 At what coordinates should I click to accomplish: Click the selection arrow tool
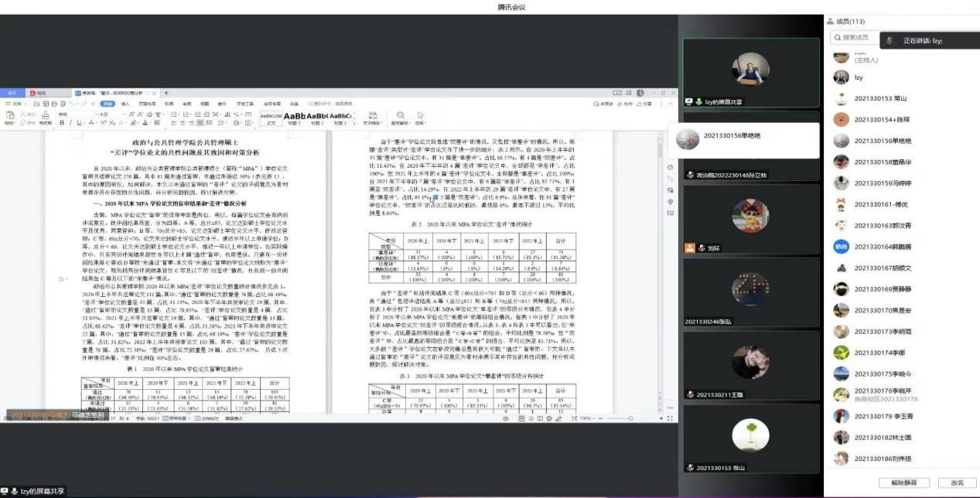pos(420,117)
